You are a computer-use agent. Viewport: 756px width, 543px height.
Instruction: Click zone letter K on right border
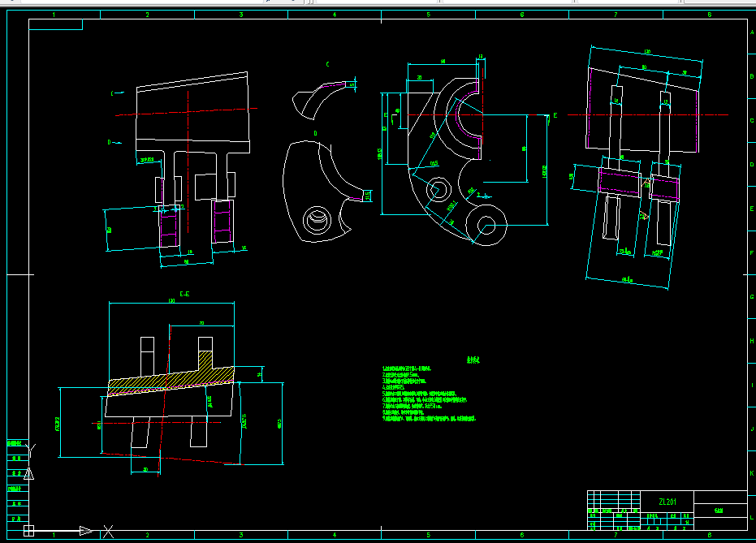tap(752, 473)
